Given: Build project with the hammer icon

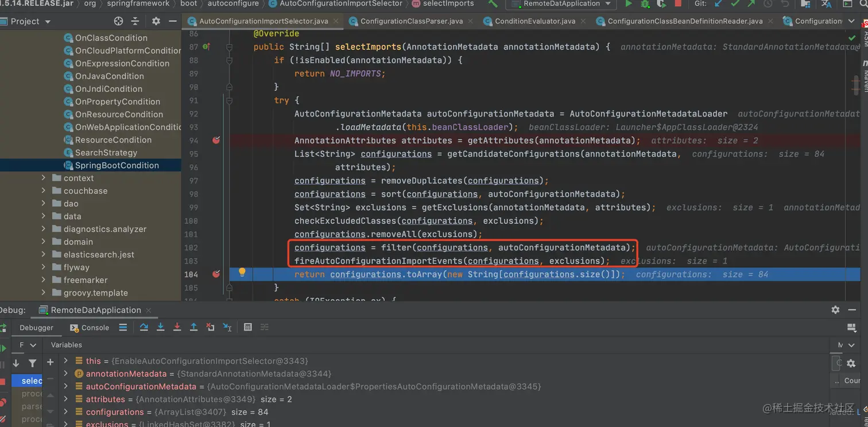Looking at the screenshot, I should point(493,4).
